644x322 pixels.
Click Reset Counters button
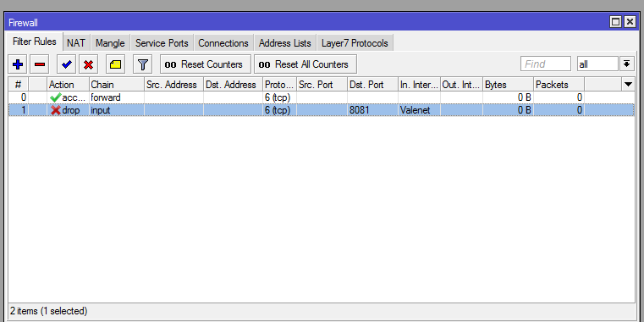pos(206,64)
